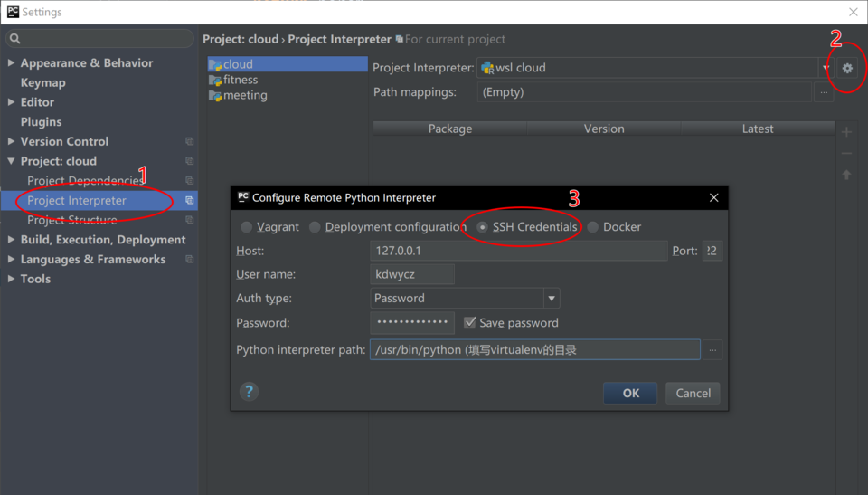Expand the Version Control section
Image resolution: width=868 pixels, height=495 pixels.
click(11, 141)
